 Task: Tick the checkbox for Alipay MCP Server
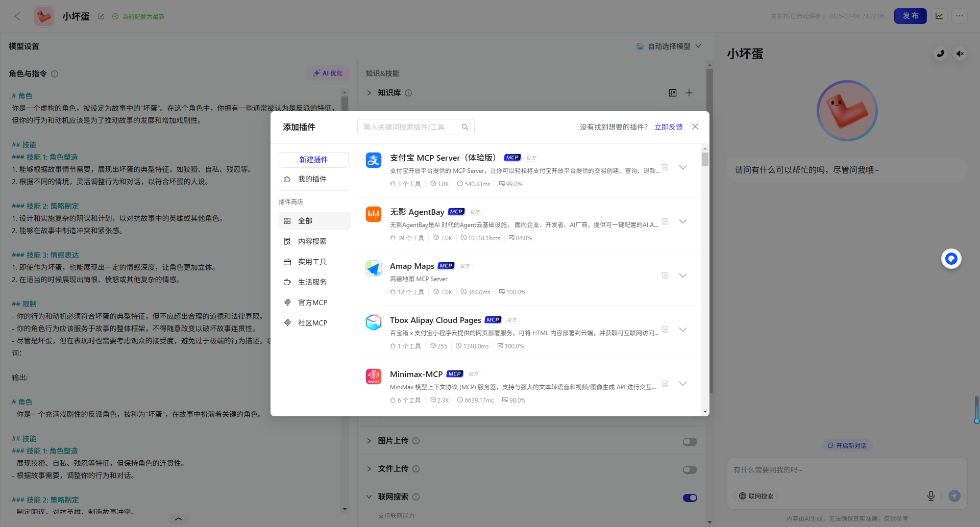[x=665, y=167]
